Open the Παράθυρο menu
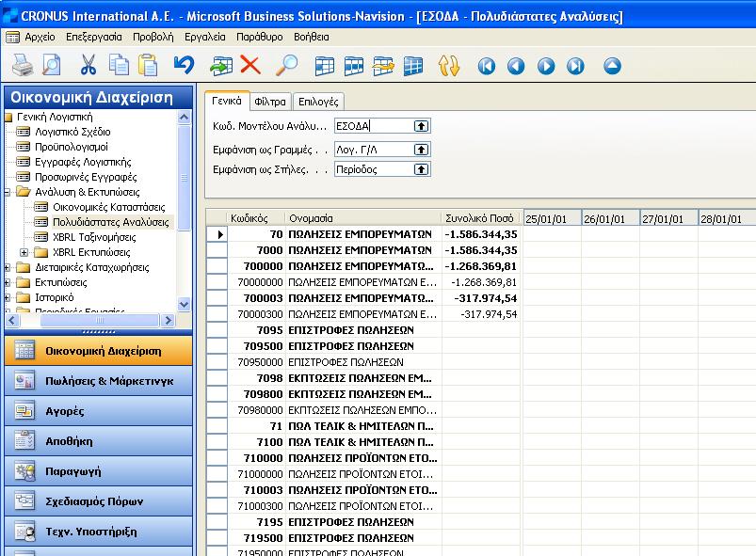 tap(260, 37)
